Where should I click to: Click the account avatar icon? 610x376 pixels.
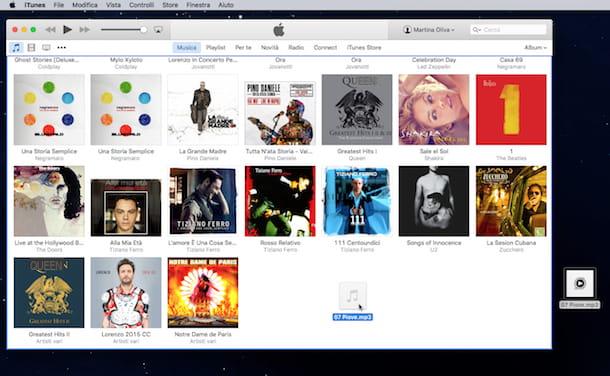(407, 30)
